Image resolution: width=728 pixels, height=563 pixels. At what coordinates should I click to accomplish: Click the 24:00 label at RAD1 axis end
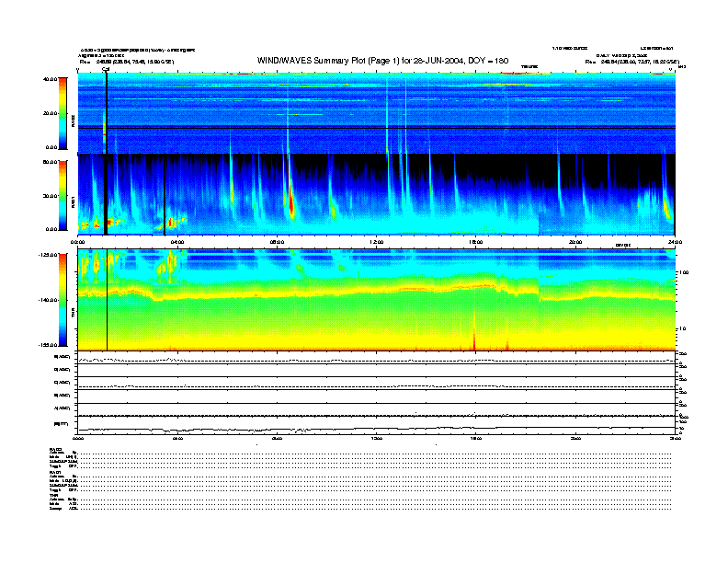675,241
